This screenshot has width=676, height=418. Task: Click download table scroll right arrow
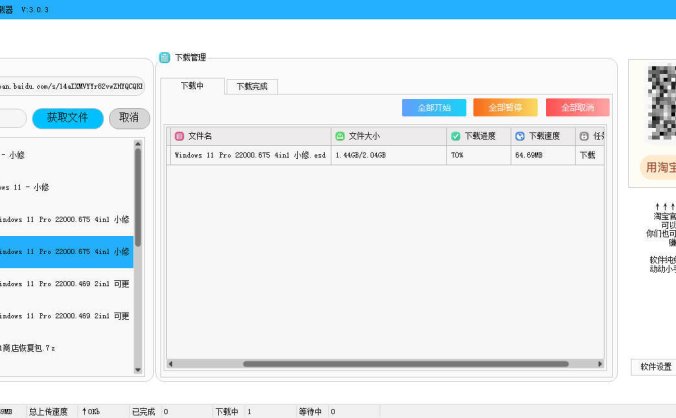[600, 364]
